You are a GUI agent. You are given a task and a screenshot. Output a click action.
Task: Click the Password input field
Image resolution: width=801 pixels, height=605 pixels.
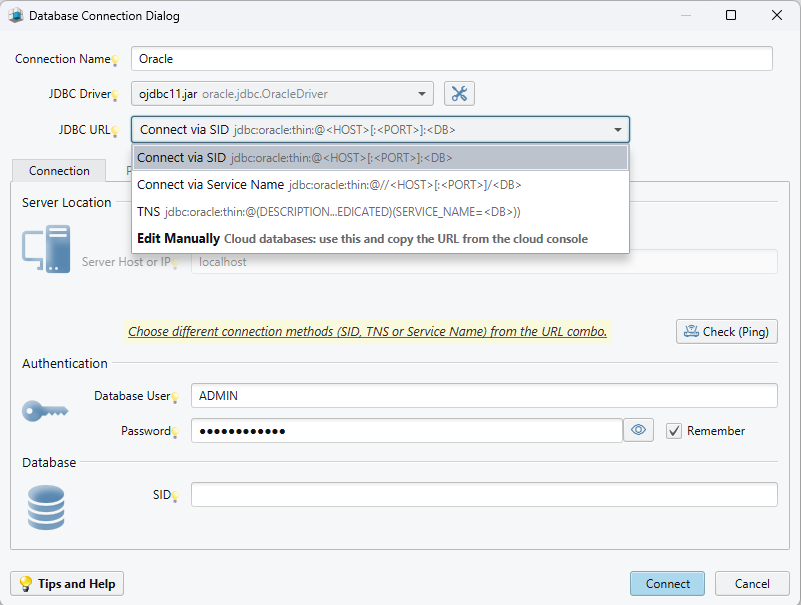(x=407, y=430)
